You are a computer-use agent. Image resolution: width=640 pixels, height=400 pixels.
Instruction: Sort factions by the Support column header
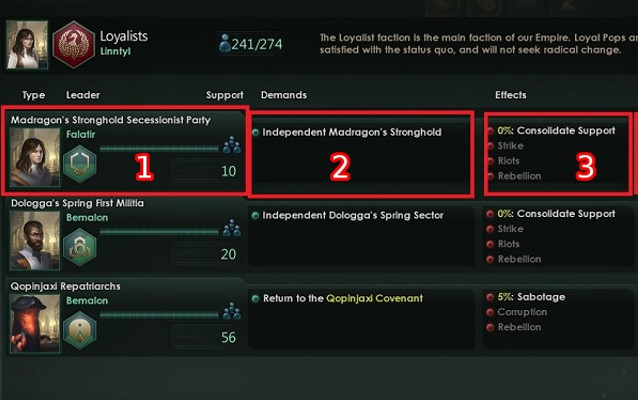coord(224,95)
